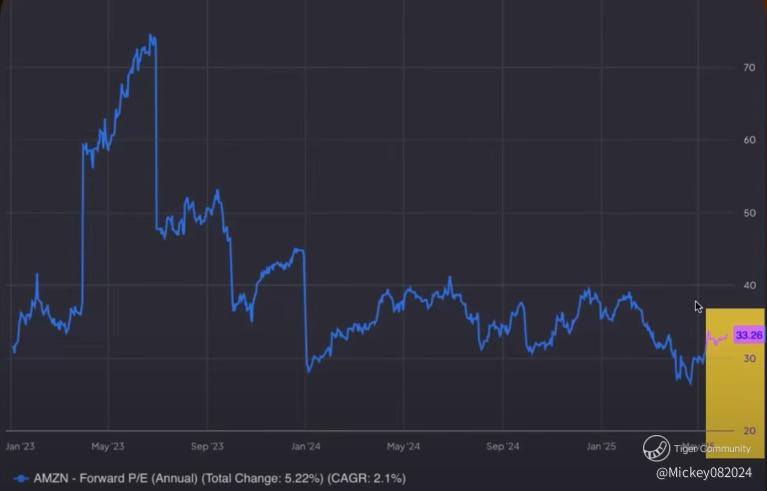Click the Jan '24 x-axis label
The height and width of the screenshot is (491, 767).
pyautogui.click(x=306, y=446)
